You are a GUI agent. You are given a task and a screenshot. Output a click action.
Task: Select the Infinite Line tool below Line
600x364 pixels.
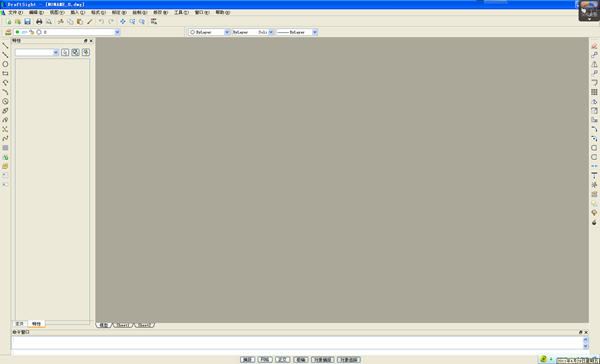[5, 55]
